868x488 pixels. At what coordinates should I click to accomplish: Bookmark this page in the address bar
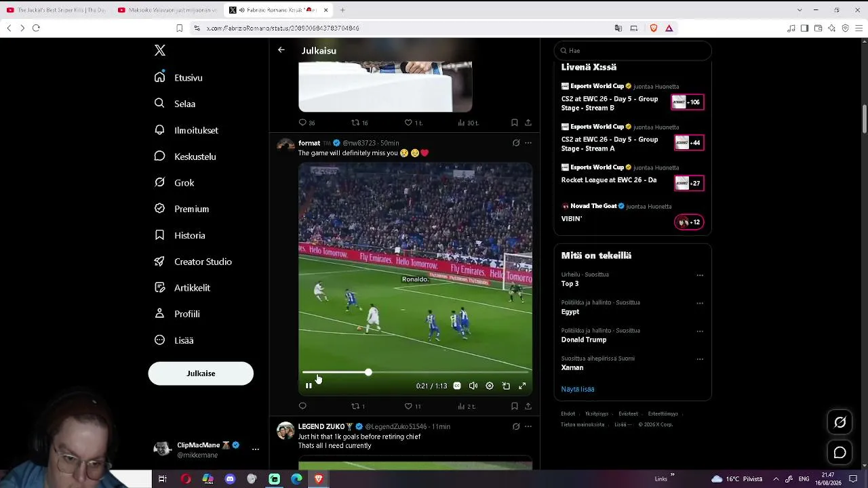click(x=179, y=28)
